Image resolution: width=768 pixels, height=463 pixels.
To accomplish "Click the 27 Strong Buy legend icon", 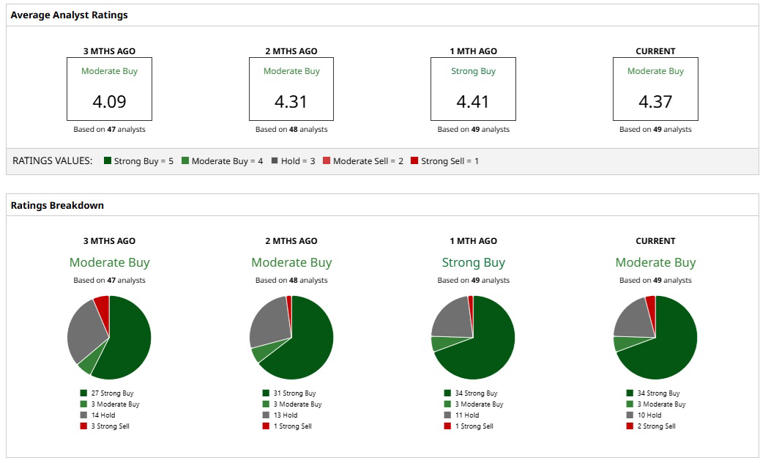I will coord(84,393).
